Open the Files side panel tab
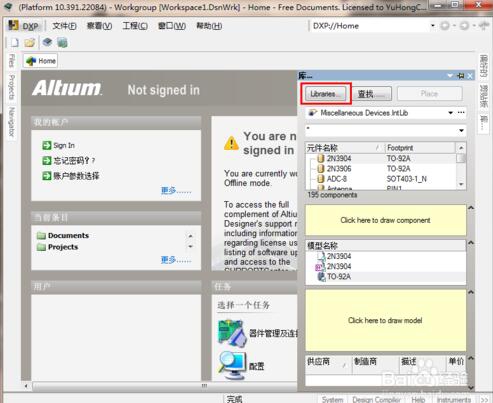The image size is (493, 403). tap(12, 60)
